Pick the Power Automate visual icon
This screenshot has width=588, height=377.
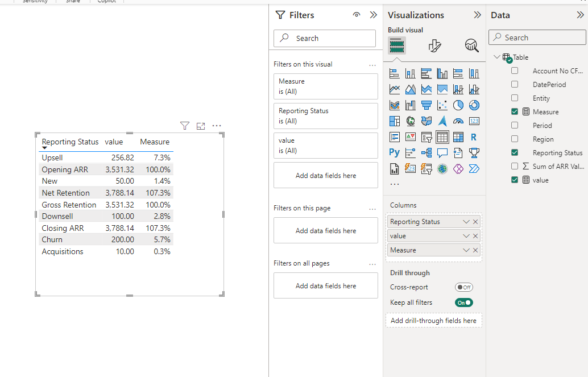coord(474,169)
